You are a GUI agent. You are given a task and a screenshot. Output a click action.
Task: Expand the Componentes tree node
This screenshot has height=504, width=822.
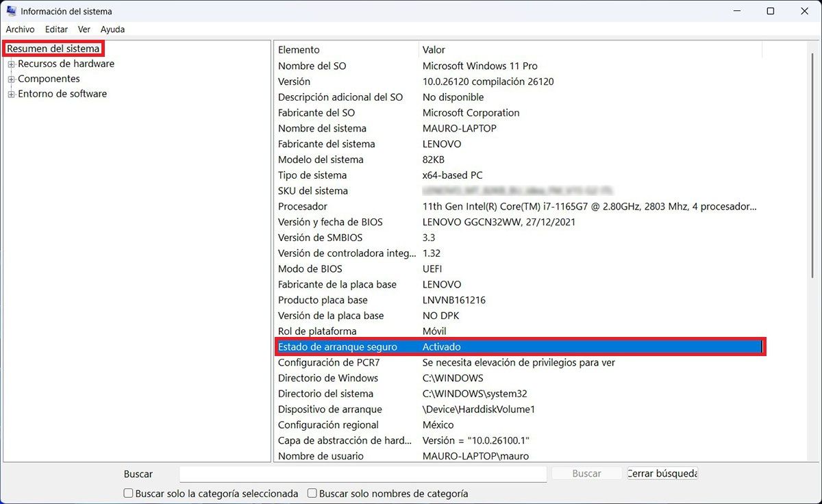[11, 79]
